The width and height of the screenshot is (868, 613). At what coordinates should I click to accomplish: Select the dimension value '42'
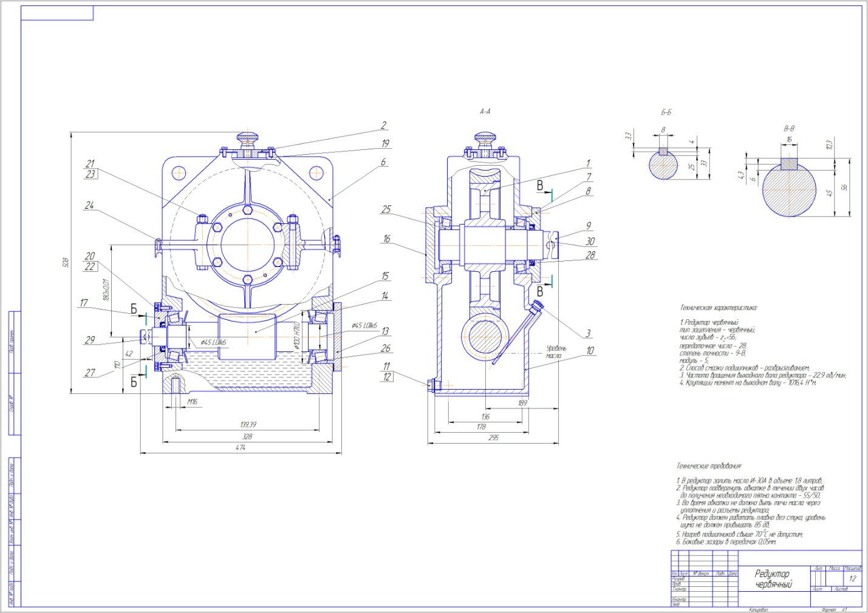click(x=129, y=354)
